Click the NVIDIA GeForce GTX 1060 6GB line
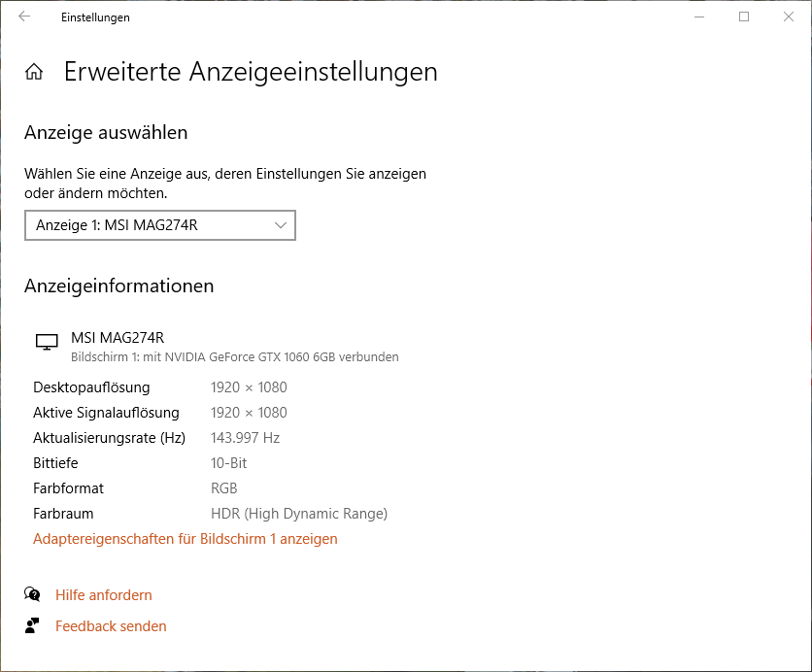 tap(235, 357)
